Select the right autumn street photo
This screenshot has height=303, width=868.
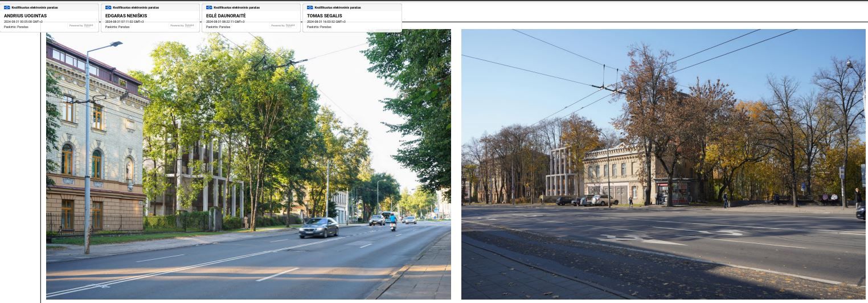[663, 164]
